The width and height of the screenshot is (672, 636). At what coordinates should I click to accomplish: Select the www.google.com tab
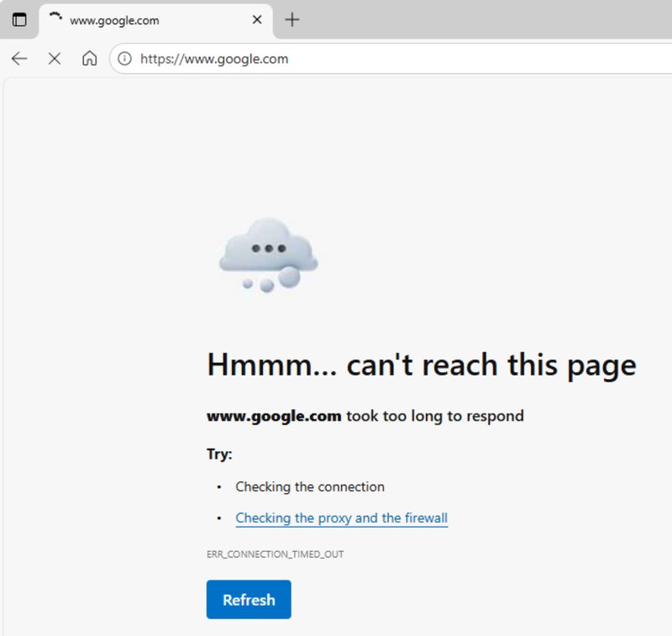tap(156, 20)
